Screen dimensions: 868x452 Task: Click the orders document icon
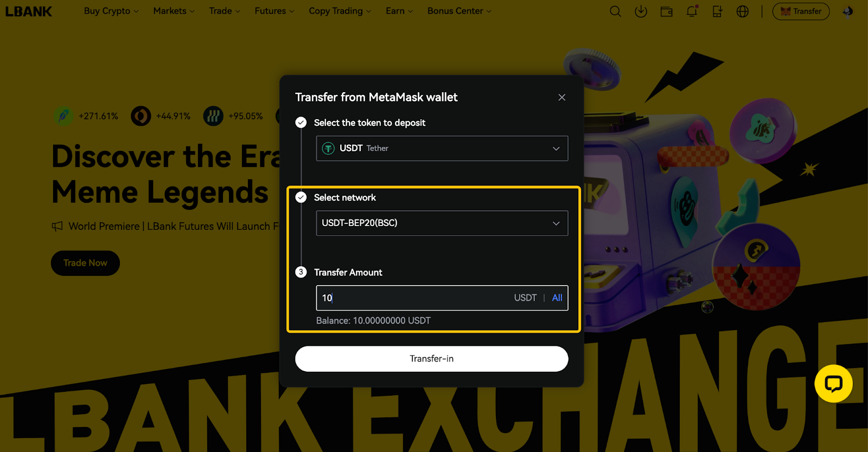coord(717,11)
